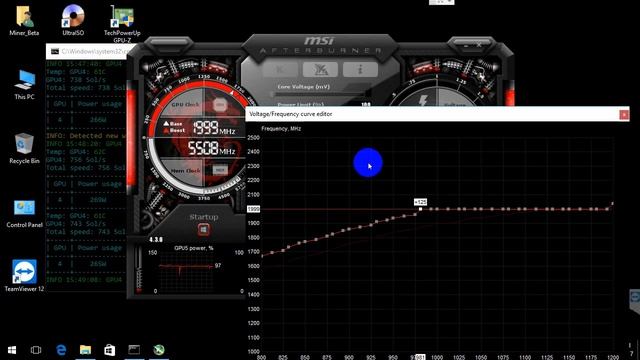Launch the Kombustor stress test button
This screenshot has height=360, width=640.
pos(320,69)
